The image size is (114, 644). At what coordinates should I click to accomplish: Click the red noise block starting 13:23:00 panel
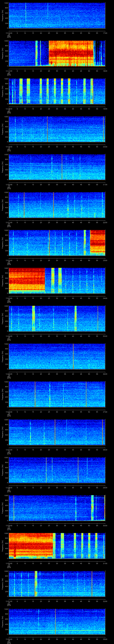coord(27,280)
